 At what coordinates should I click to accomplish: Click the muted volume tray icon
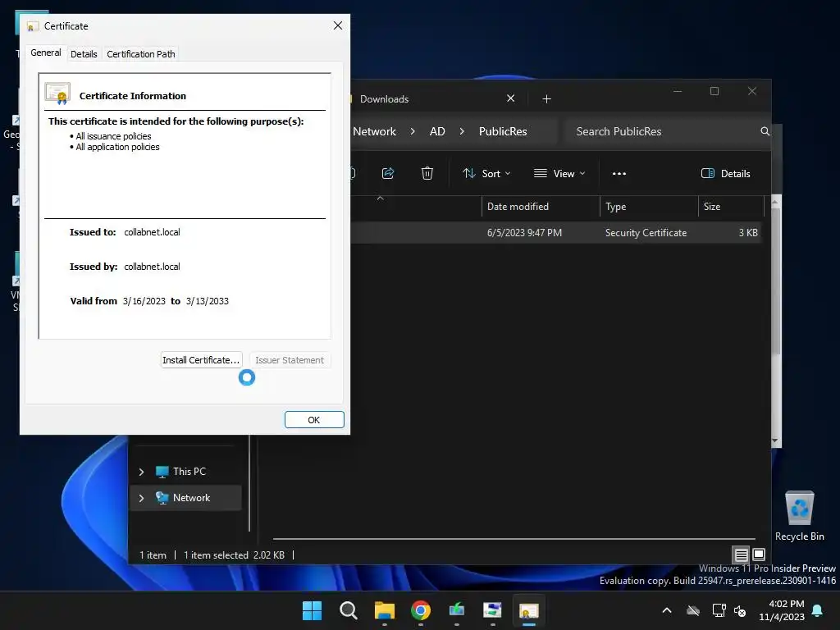(x=741, y=610)
